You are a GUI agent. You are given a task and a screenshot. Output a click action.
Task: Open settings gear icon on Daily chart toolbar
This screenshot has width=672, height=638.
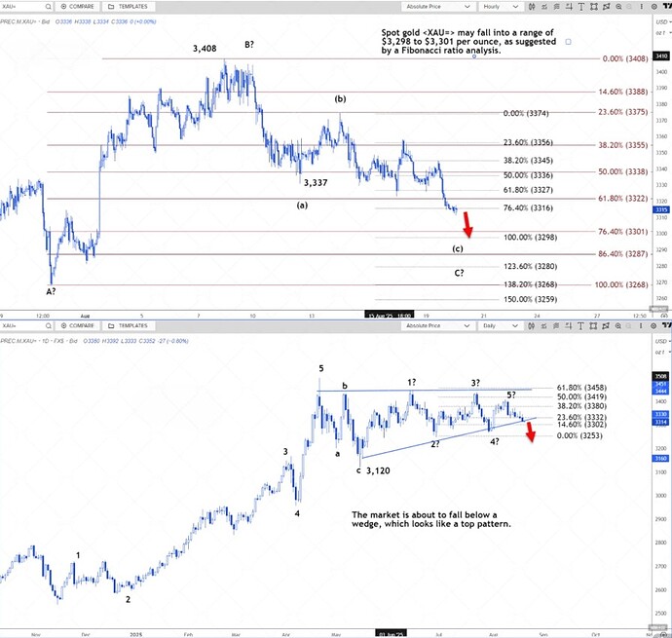[654, 326]
